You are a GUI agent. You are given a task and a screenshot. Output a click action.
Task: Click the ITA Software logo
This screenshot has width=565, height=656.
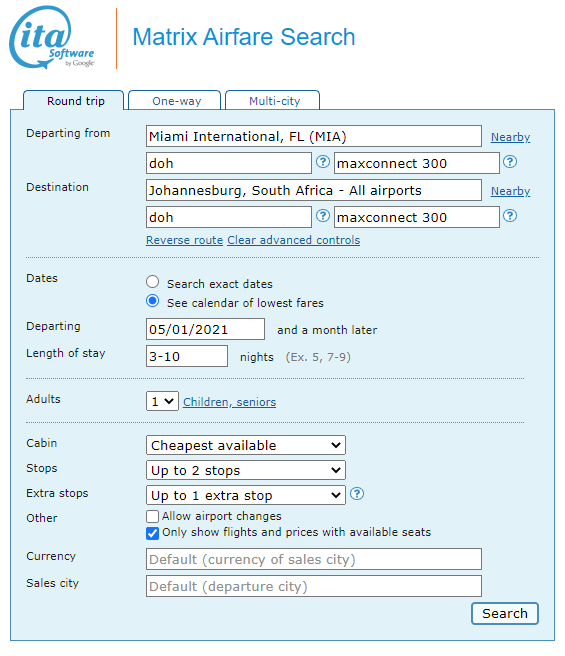coord(52,37)
